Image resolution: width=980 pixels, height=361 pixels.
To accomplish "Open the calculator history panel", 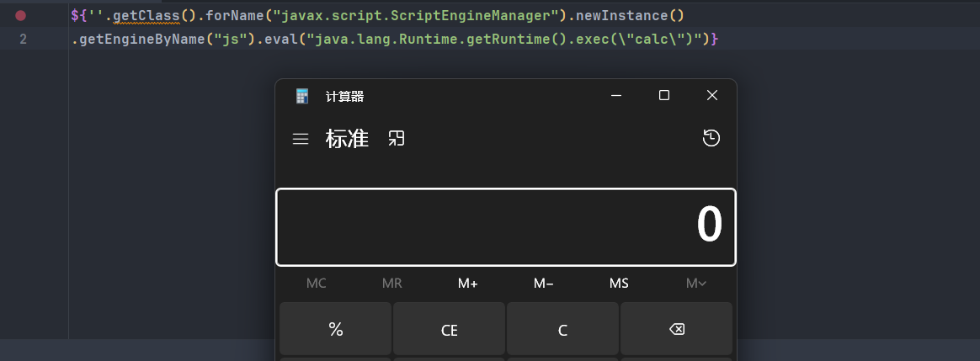I will [711, 138].
